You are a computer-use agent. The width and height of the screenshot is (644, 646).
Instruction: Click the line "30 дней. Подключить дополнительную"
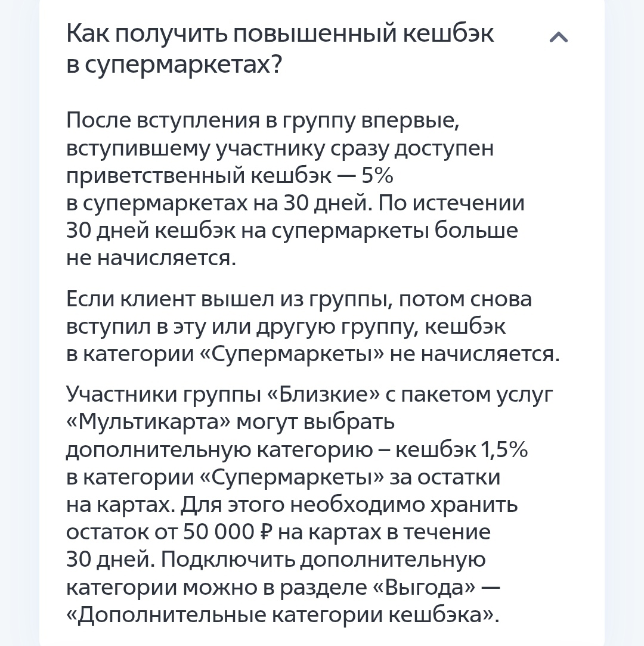click(275, 560)
